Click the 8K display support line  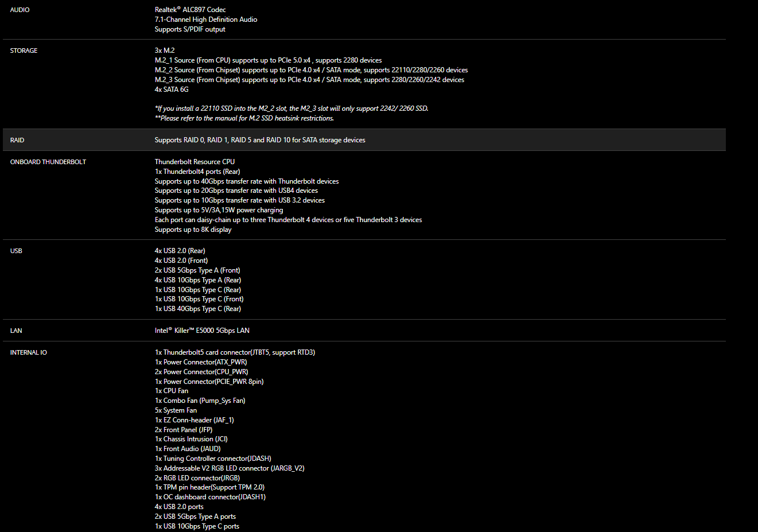pyautogui.click(x=193, y=230)
